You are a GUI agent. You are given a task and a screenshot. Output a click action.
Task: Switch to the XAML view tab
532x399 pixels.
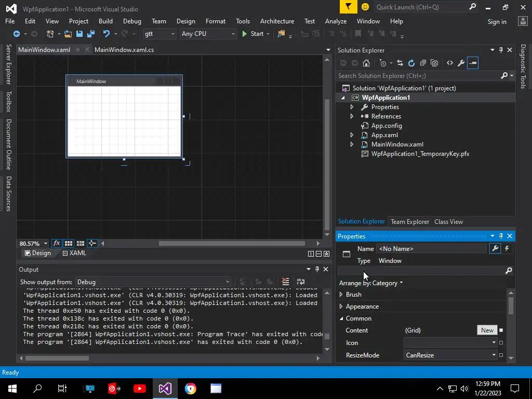(74, 253)
